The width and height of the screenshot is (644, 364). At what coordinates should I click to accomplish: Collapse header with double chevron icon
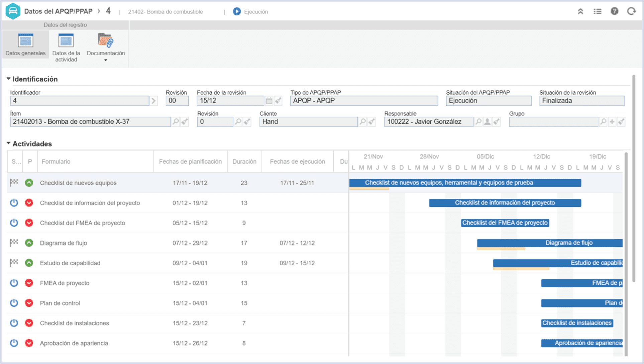pyautogui.click(x=580, y=11)
